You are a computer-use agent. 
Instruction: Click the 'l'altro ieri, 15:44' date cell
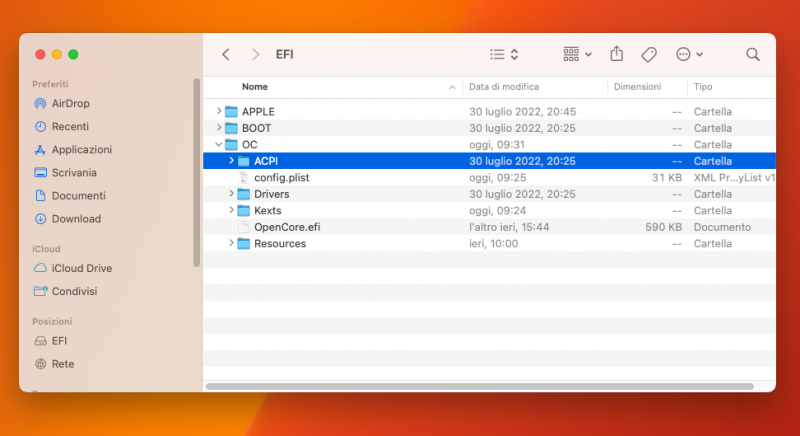tap(509, 227)
